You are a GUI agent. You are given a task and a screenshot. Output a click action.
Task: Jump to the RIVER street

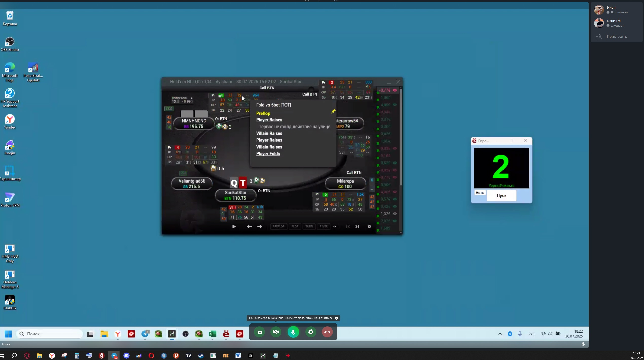coord(324,226)
